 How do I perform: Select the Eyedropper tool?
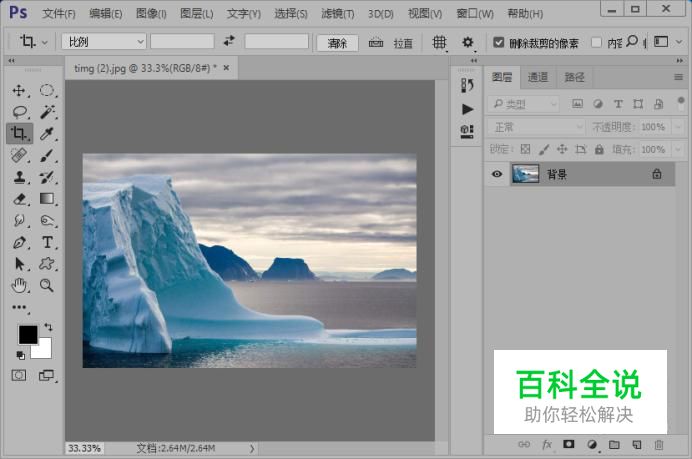pyautogui.click(x=47, y=134)
